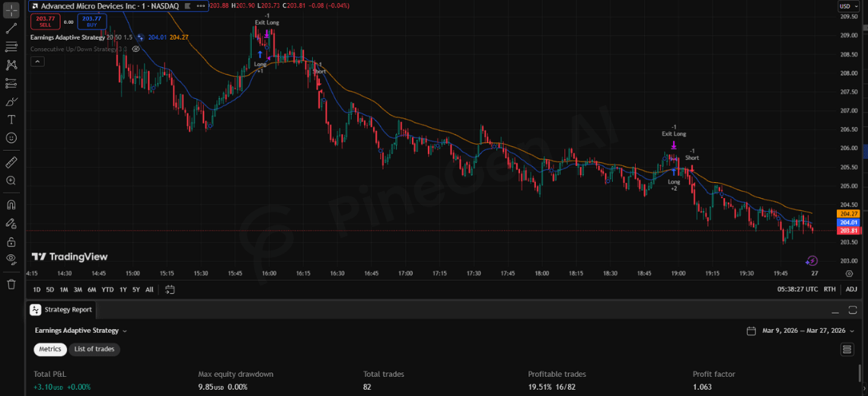868x396 pixels.
Task: Click the red 203.81 last price label
Action: click(848, 231)
